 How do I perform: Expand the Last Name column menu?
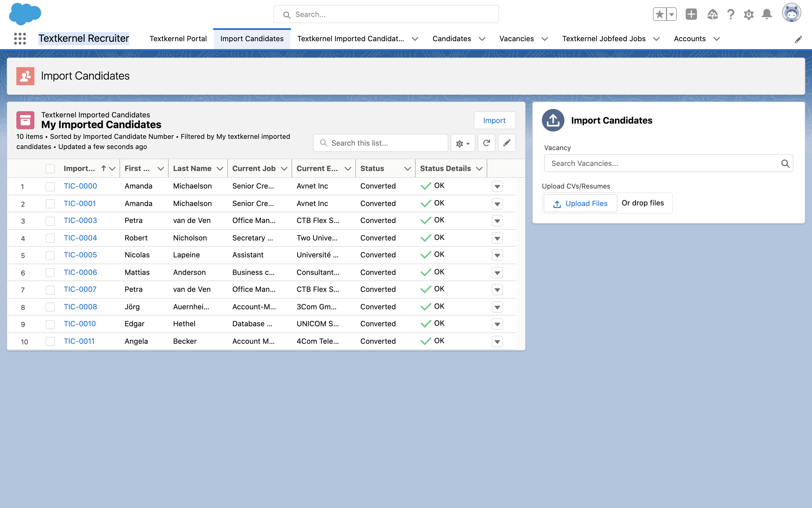pos(220,169)
